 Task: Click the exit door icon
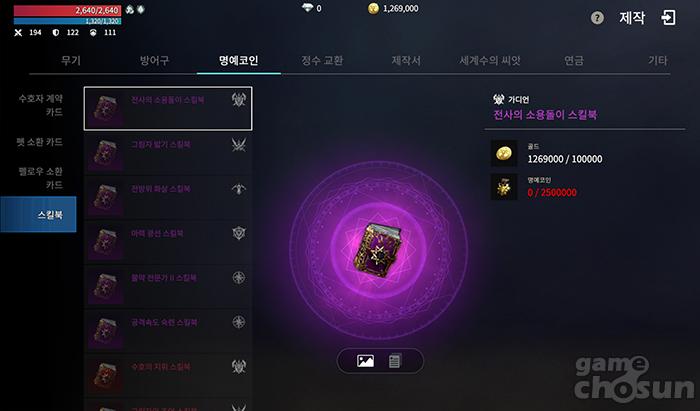click(668, 18)
